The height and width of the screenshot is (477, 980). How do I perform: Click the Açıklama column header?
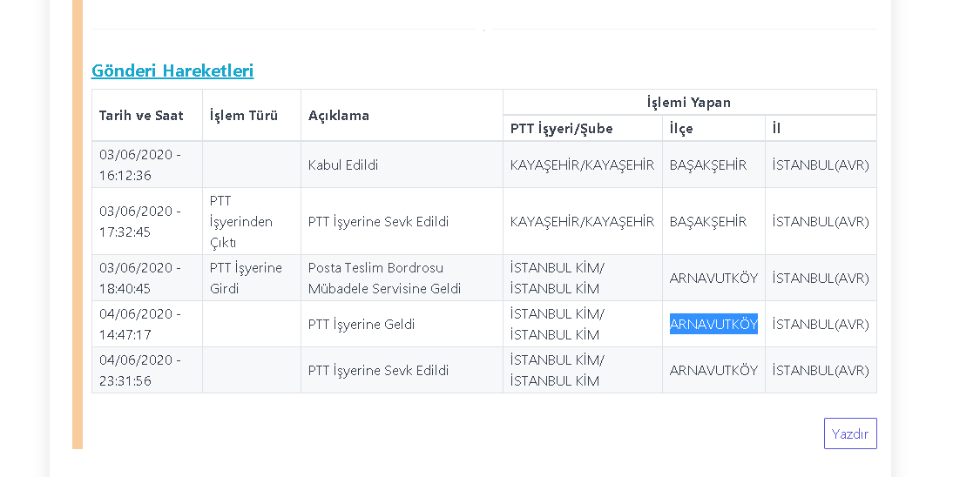click(x=339, y=115)
